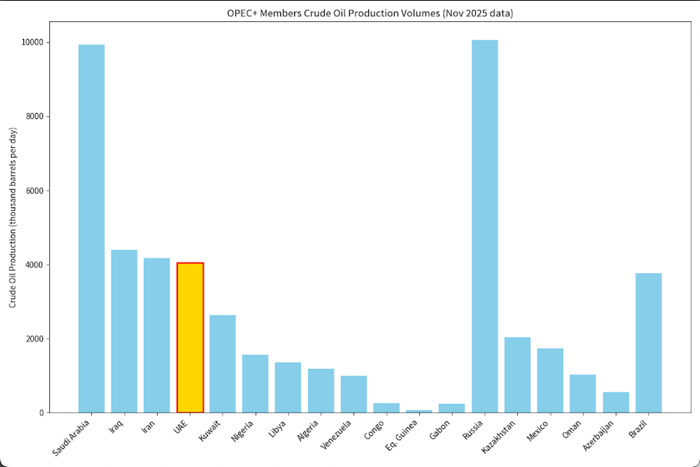
Task: Select the Algeria bar
Action: [321, 390]
